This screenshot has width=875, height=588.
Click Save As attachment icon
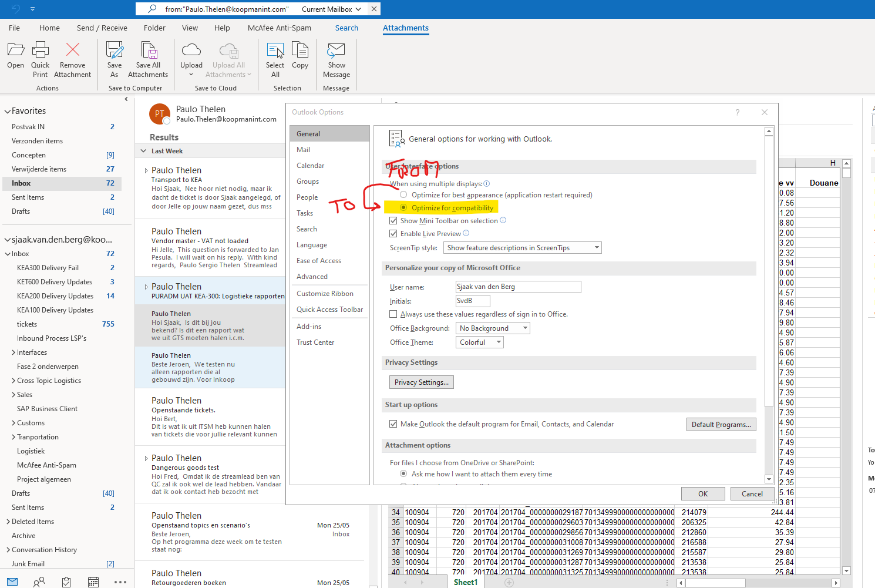point(115,50)
